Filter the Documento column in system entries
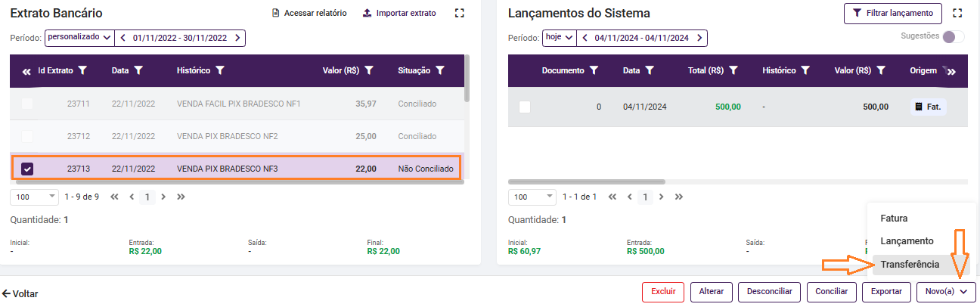 pyautogui.click(x=594, y=70)
